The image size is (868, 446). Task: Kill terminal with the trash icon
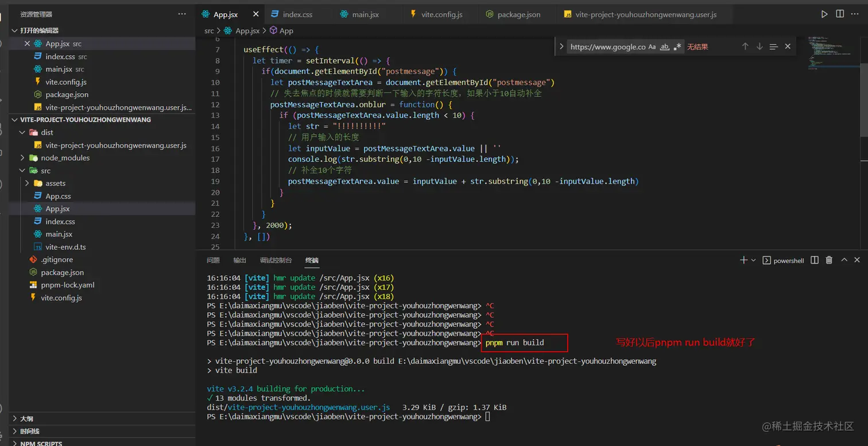click(829, 260)
